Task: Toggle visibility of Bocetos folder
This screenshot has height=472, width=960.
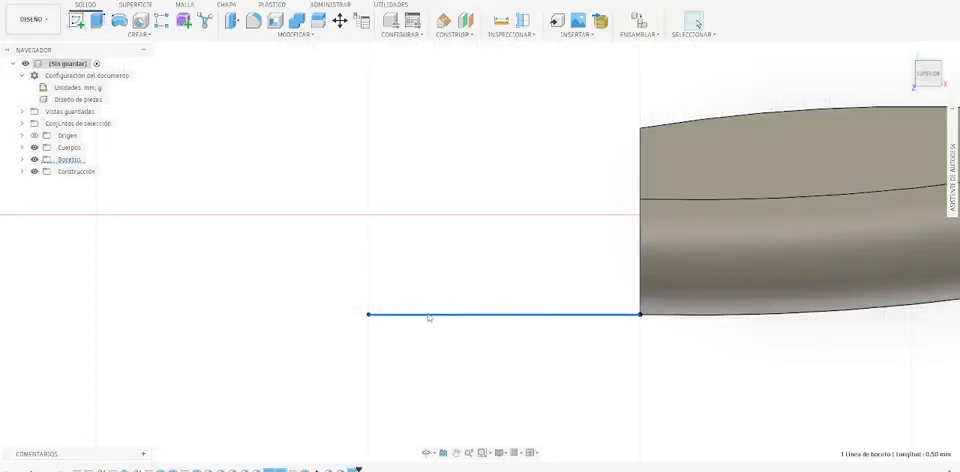Action: 34,159
